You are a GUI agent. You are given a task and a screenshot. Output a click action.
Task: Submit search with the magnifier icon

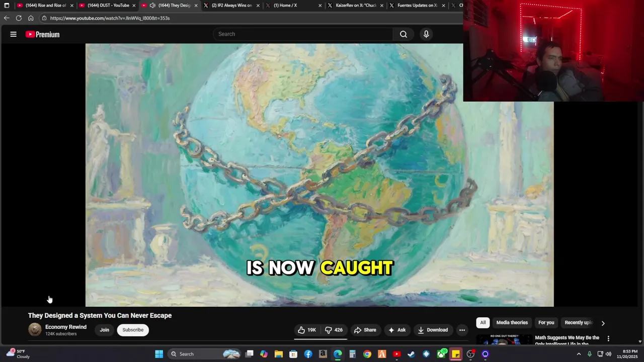coord(404,34)
